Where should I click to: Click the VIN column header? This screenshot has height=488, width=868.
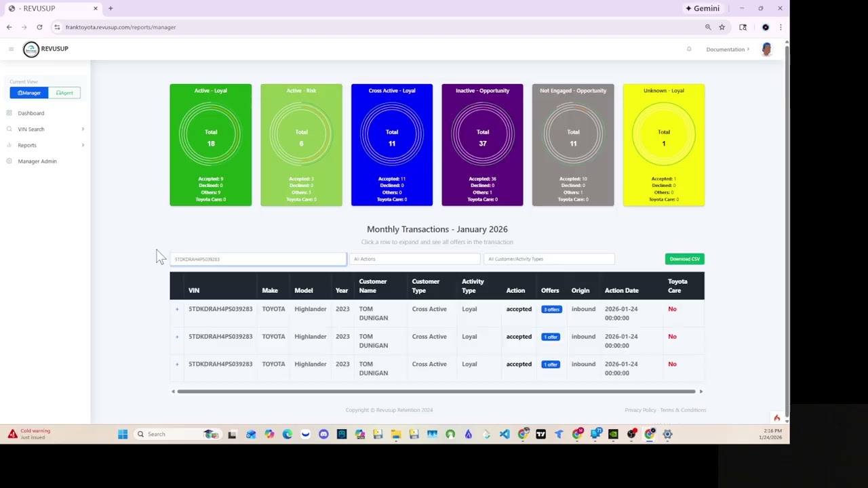click(x=194, y=291)
